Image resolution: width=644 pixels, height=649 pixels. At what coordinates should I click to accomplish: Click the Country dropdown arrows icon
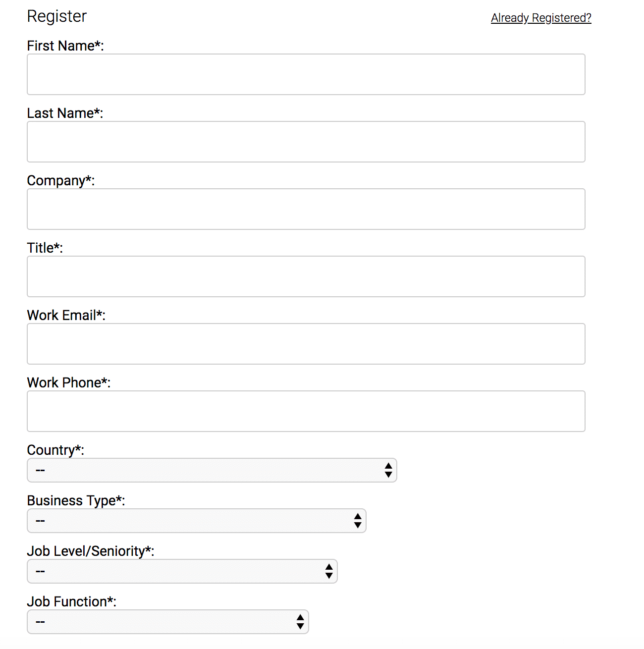pyautogui.click(x=388, y=470)
